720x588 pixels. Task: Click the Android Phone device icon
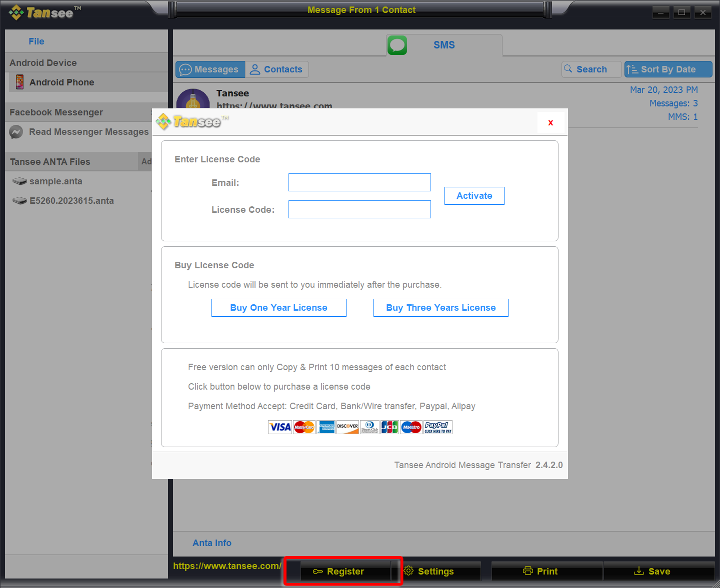19,82
